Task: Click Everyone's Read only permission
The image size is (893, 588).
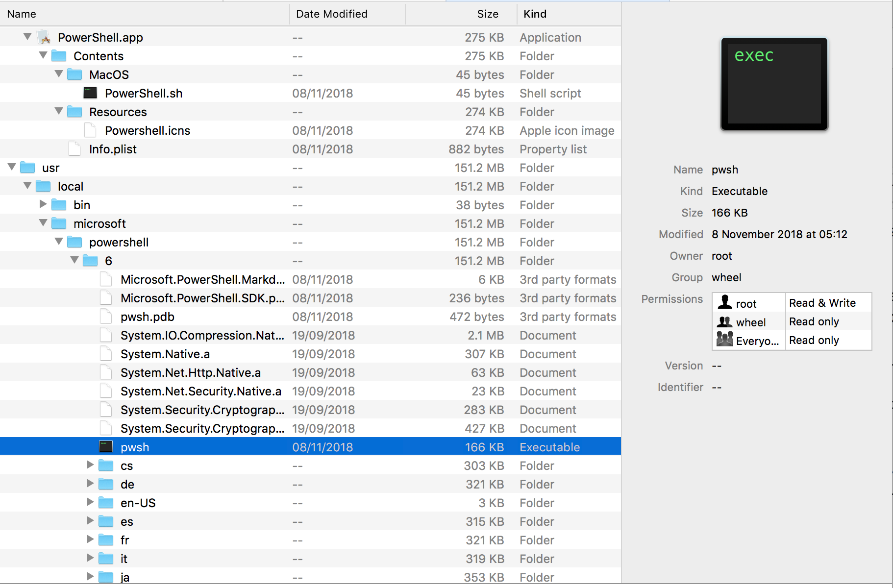Action: [814, 340]
